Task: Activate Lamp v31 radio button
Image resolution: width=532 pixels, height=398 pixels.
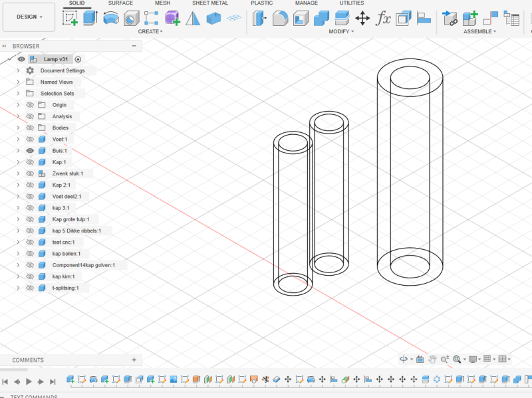Action: 78,59
